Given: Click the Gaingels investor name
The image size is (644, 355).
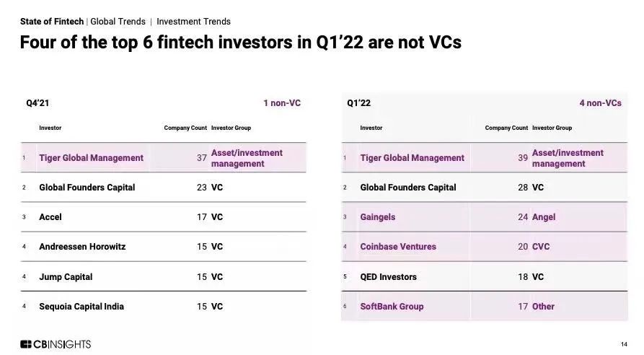Looking at the screenshot, I should [x=378, y=217].
